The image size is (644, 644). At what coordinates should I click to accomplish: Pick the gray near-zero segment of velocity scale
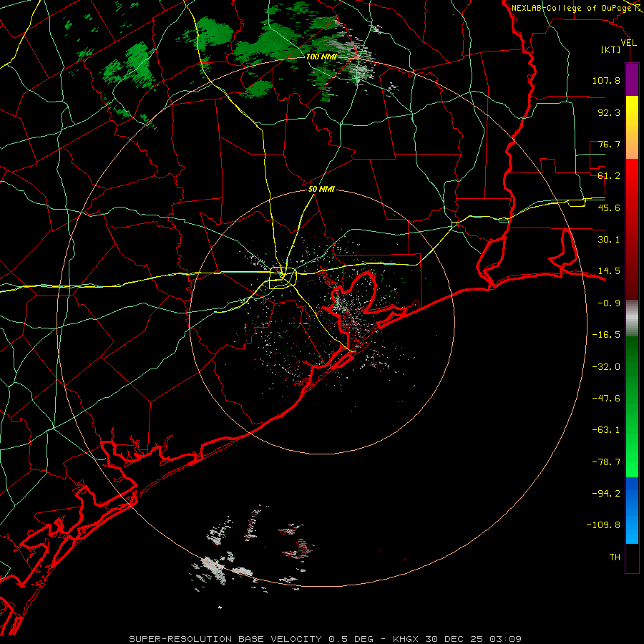632,318
